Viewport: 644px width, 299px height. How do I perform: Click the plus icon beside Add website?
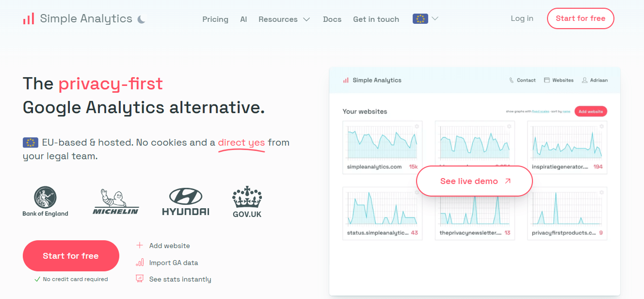point(140,246)
